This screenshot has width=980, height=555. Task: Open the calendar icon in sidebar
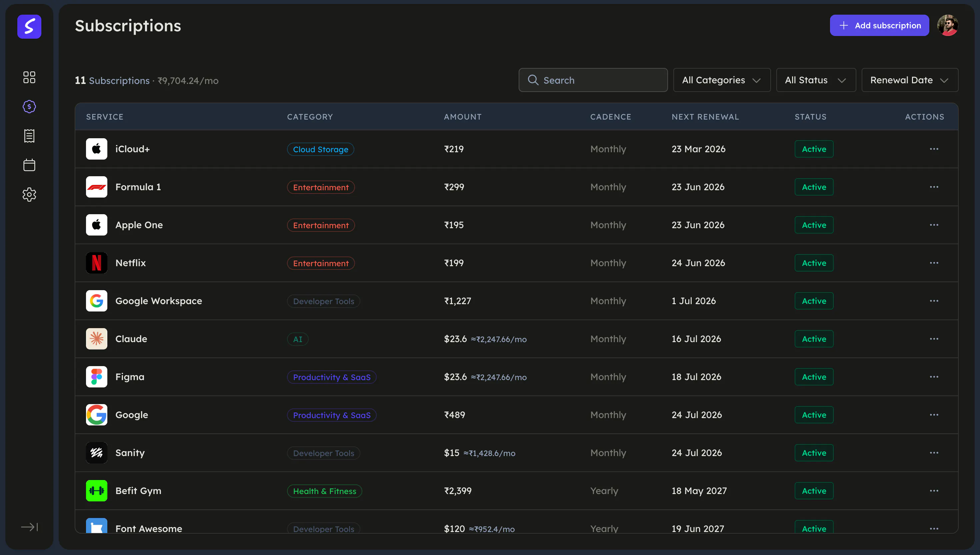click(x=29, y=165)
